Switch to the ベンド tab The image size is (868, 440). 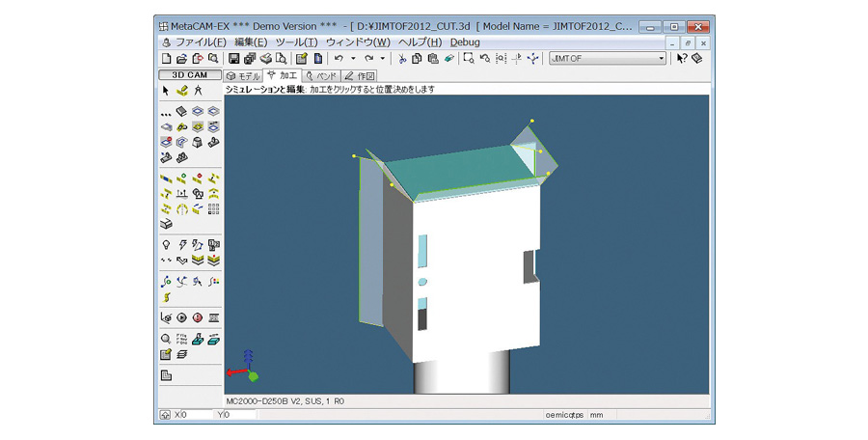[x=321, y=76]
